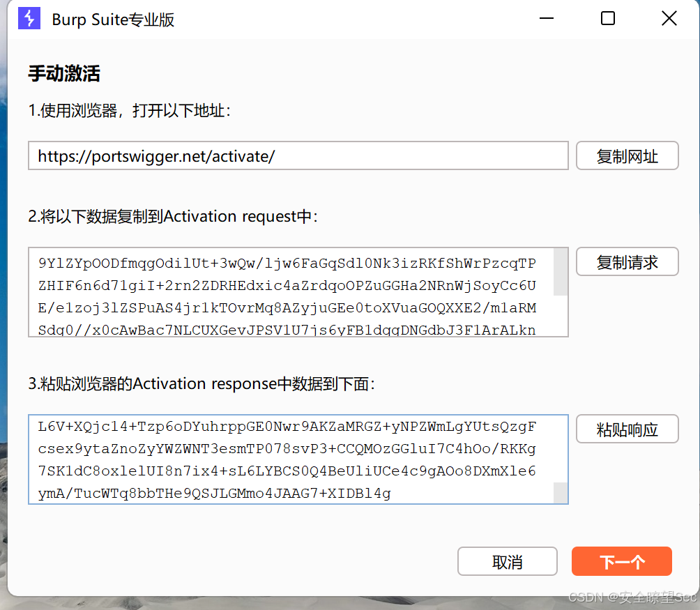Proceed with the orange 下一个 button
This screenshot has width=700, height=610.
622,561
